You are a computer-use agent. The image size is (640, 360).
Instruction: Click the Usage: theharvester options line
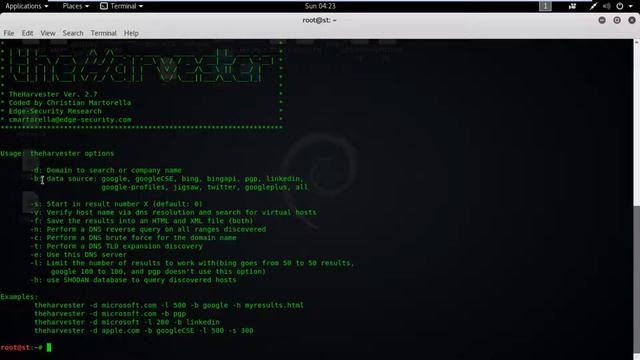coord(57,153)
